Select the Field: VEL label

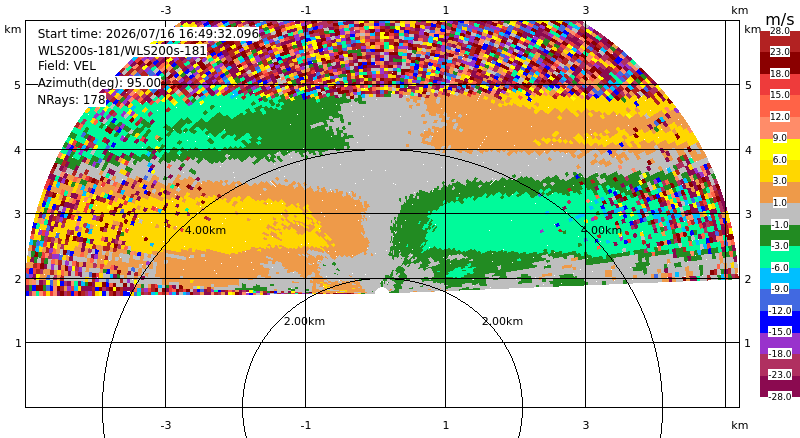click(67, 66)
